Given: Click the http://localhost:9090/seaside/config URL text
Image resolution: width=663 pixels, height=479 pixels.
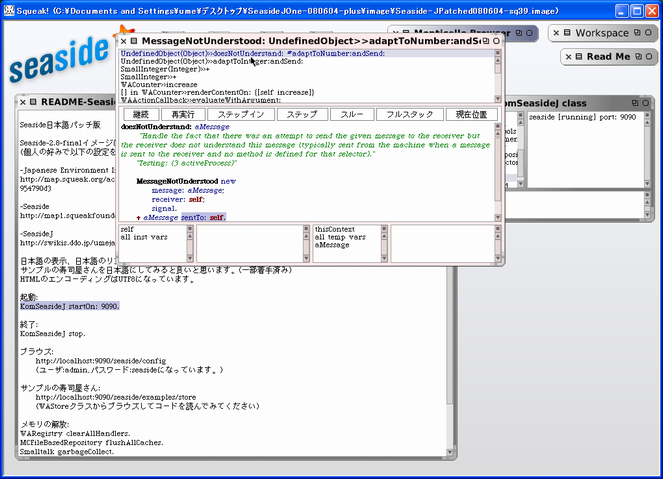Looking at the screenshot, I should tap(101, 361).
